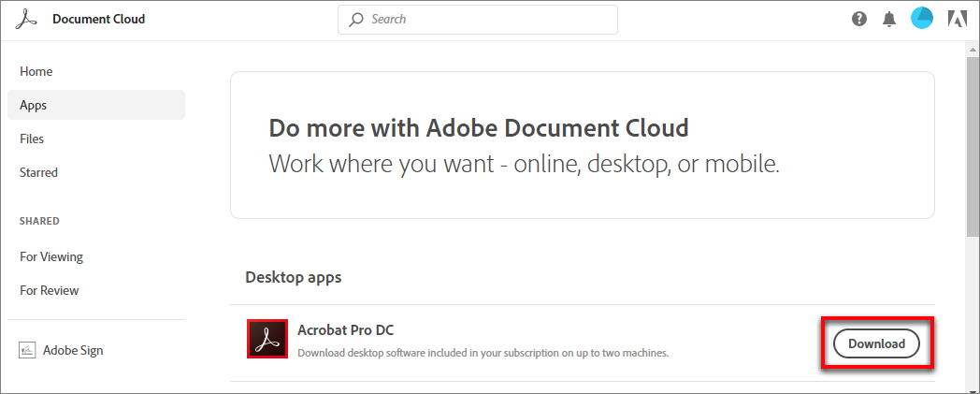Download Acrobat Pro DC

pyautogui.click(x=877, y=343)
